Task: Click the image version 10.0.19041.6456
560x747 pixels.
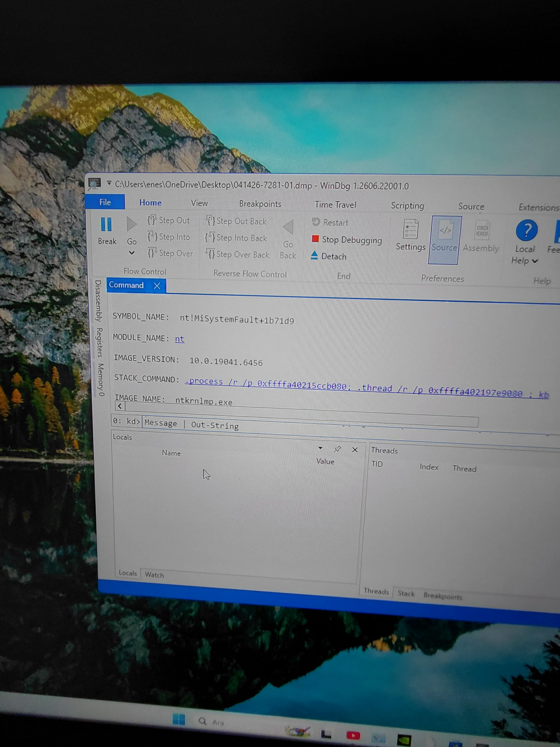Action: click(226, 361)
